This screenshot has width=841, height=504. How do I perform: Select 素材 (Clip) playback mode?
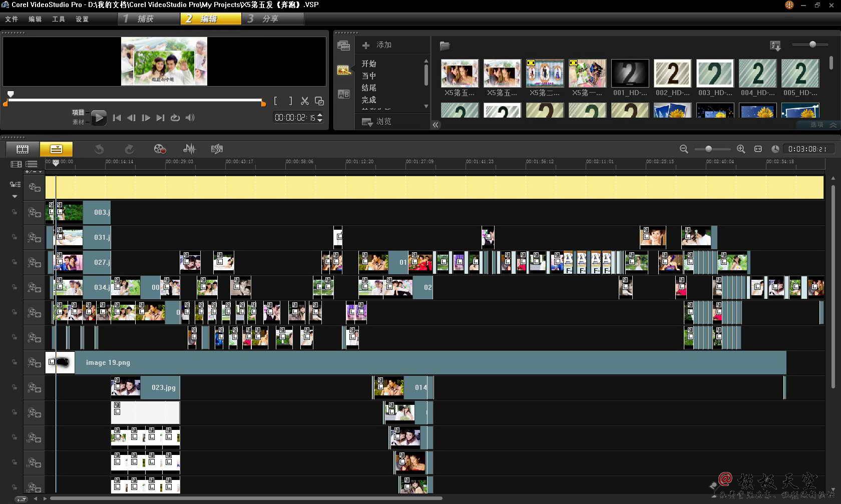79,122
